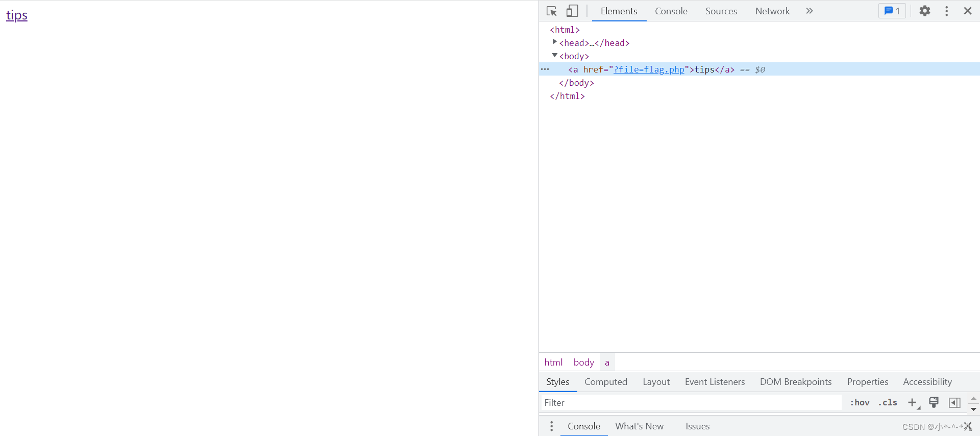Toggle the .cls element classes panel
The width and height of the screenshot is (980, 436).
(x=888, y=403)
